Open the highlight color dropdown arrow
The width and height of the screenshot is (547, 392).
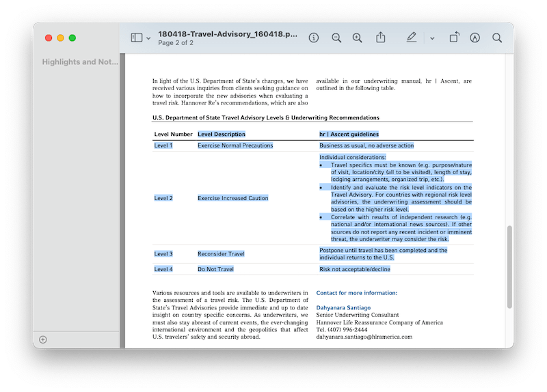pos(432,38)
